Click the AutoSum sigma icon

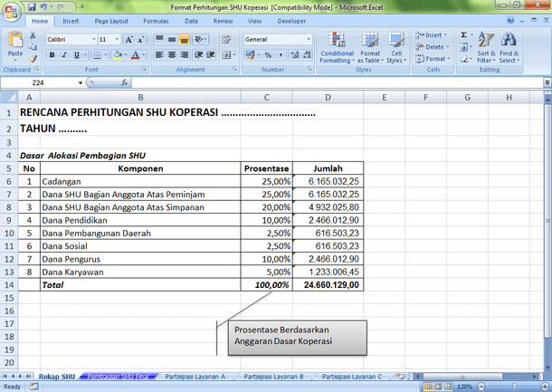464,35
